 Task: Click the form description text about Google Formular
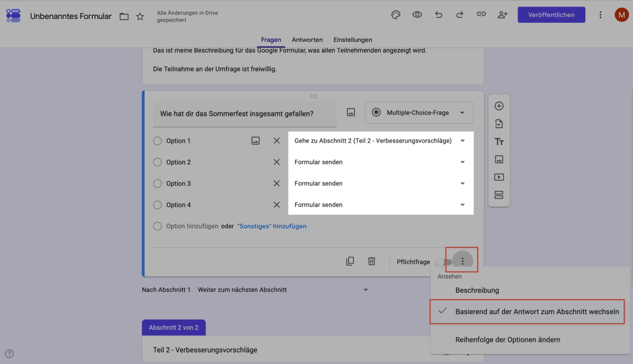click(x=290, y=51)
